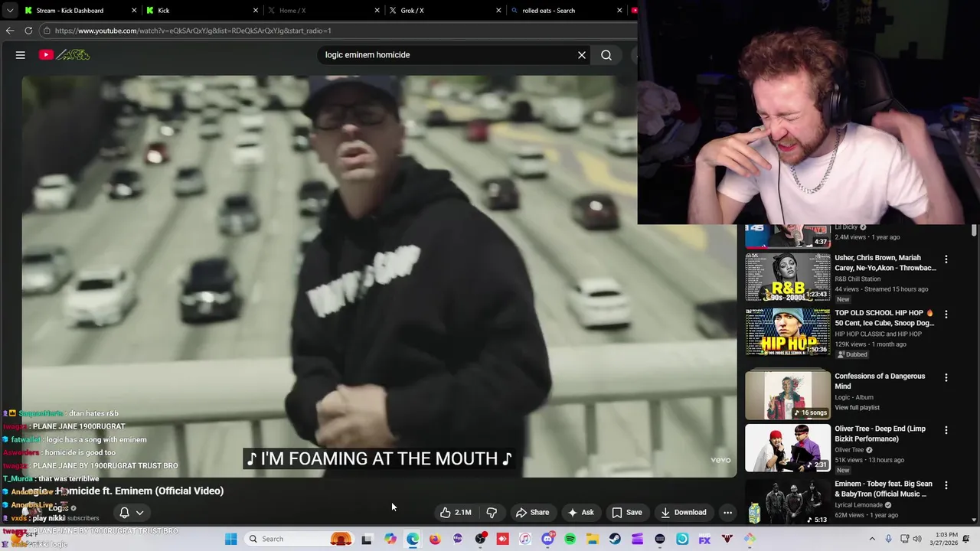
Task: Open options for TOP OLD SCHOOL HIP HOP
Action: click(946, 315)
